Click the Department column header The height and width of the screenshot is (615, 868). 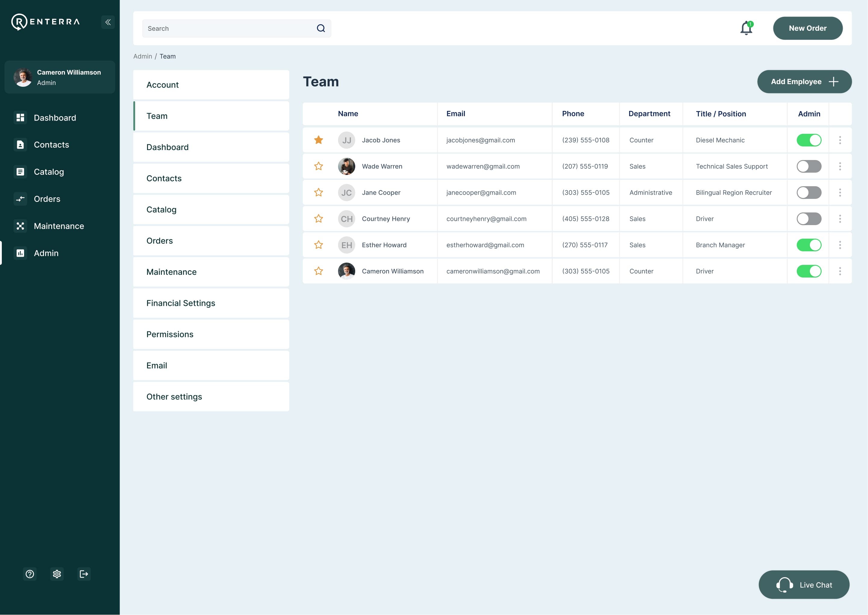coord(649,114)
